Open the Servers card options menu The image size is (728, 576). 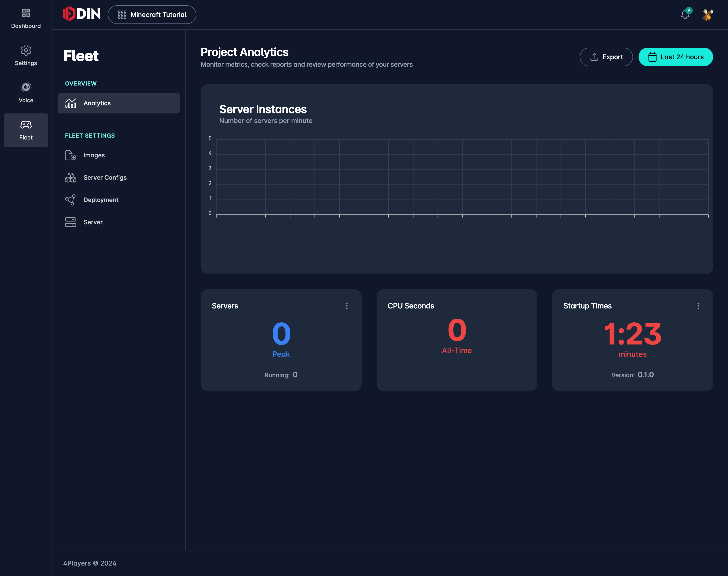[347, 306]
